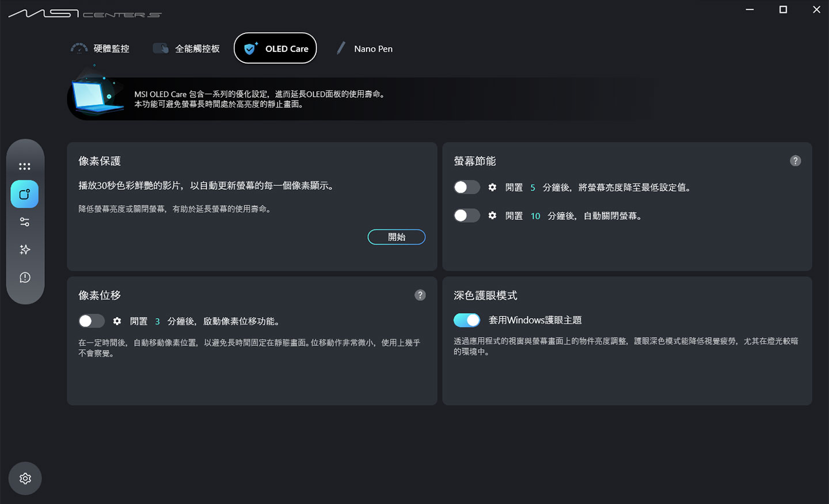
Task: Click the gear icon beside the 5-minute brightness setting
Action: pos(492,187)
